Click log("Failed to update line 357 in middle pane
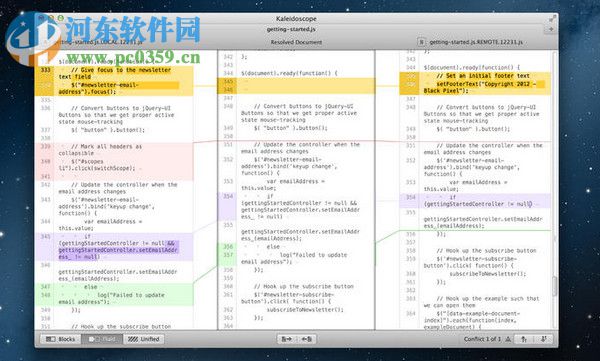Image resolution: width=600 pixels, height=361 pixels. pos(294,258)
